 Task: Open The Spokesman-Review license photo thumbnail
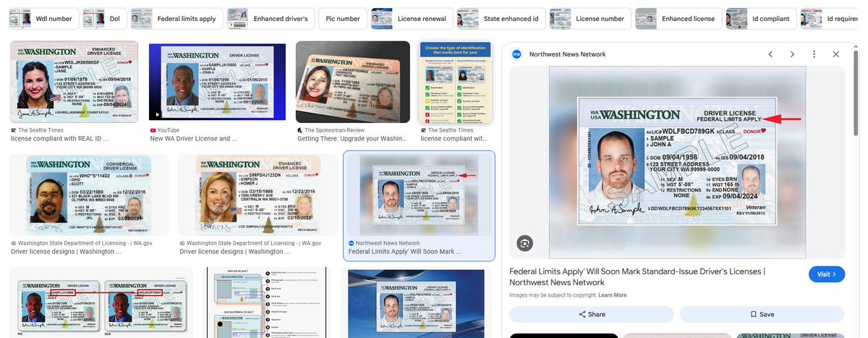[353, 82]
